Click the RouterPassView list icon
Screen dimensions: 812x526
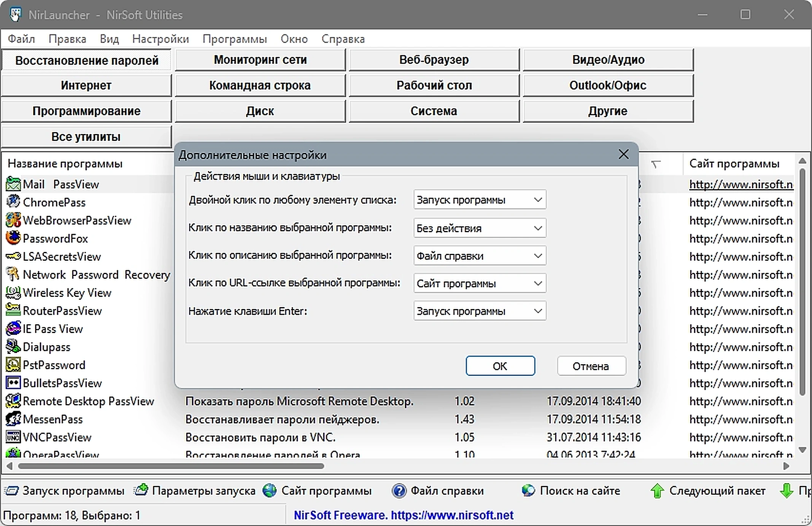13,310
